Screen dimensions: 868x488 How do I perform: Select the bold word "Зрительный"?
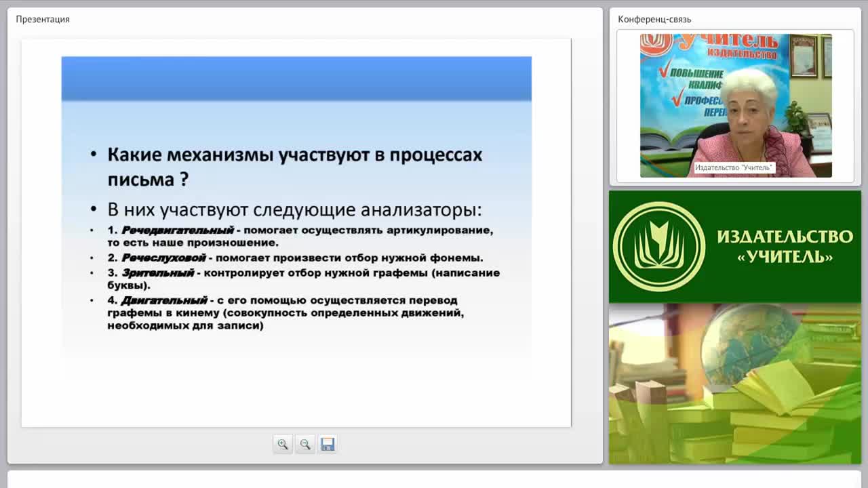[158, 272]
